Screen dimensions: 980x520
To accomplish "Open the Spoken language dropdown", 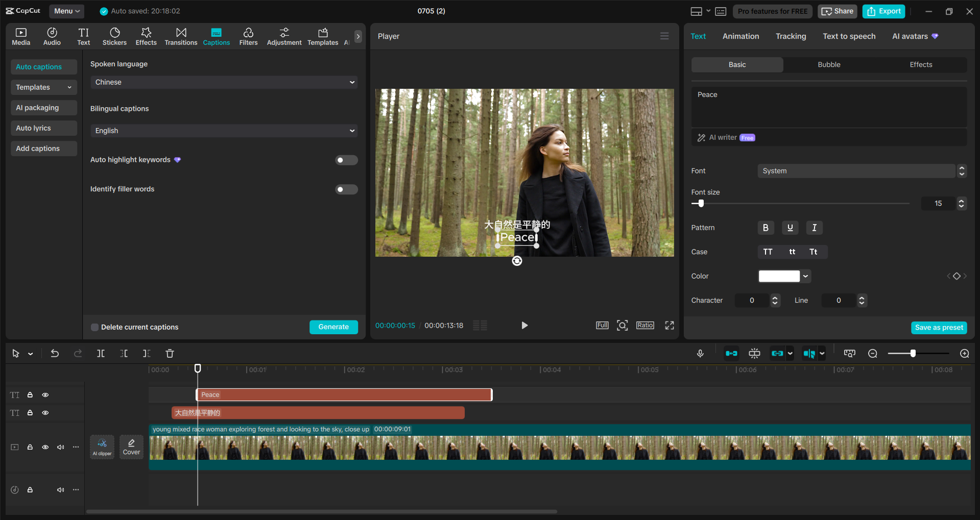I will point(223,82).
